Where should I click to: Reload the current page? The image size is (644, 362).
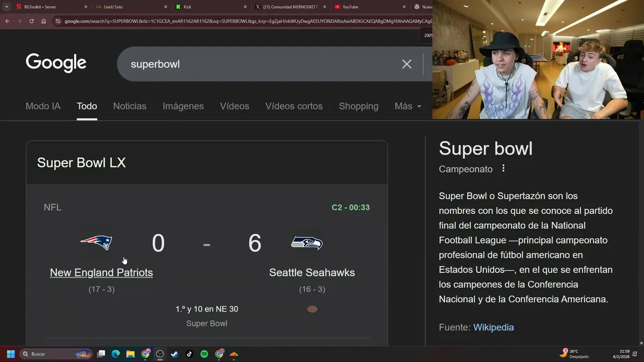point(31,21)
